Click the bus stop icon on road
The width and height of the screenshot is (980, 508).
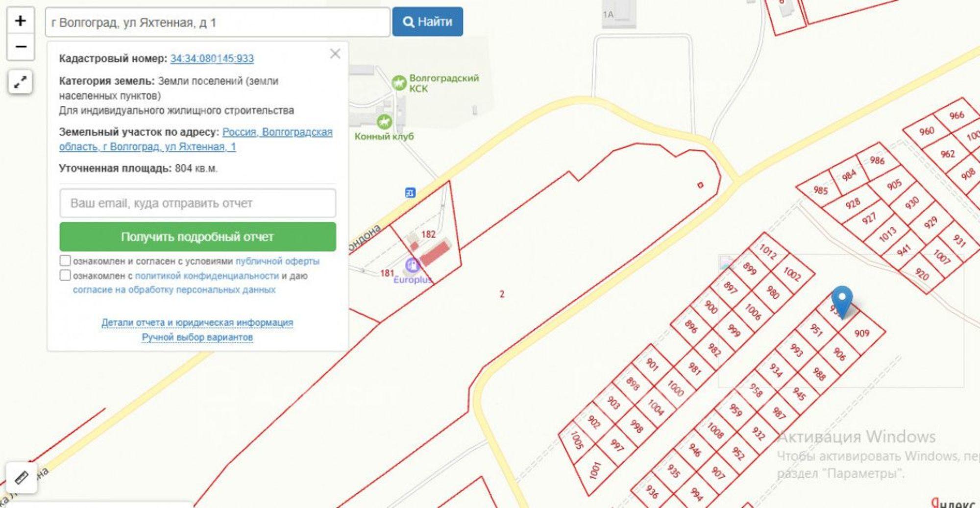click(x=410, y=193)
